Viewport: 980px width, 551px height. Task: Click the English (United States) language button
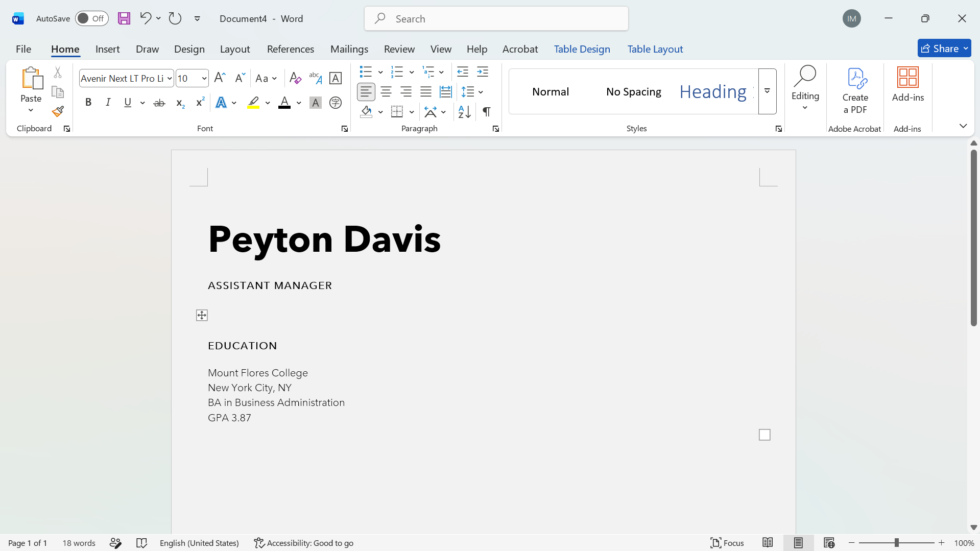tap(199, 543)
